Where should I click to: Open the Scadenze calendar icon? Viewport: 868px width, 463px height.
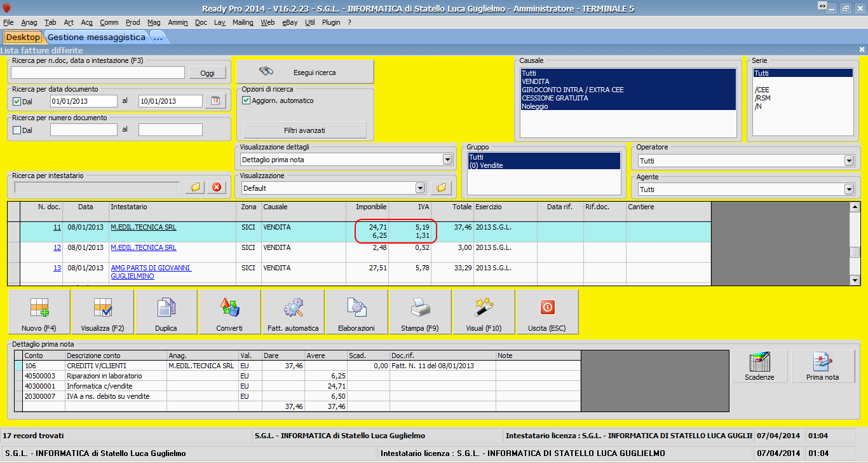click(759, 367)
